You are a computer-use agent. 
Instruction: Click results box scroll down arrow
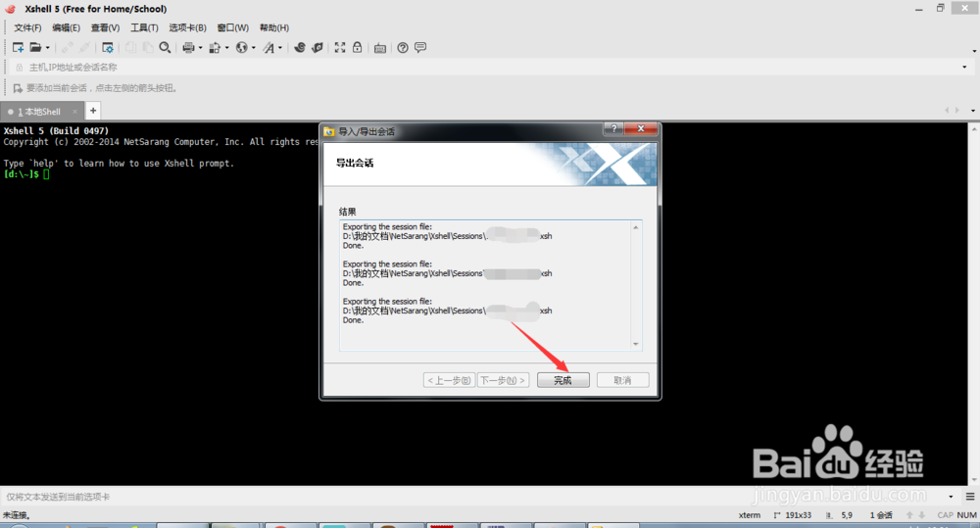click(636, 344)
